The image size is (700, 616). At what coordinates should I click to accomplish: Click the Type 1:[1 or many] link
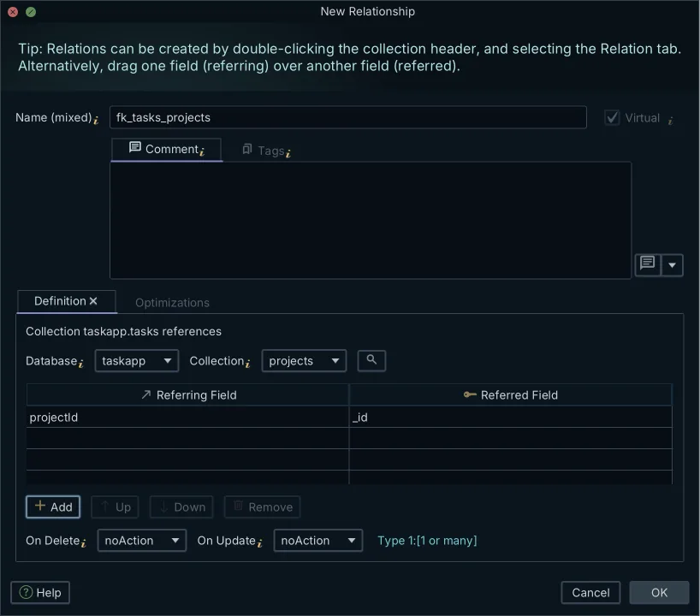[x=427, y=541]
